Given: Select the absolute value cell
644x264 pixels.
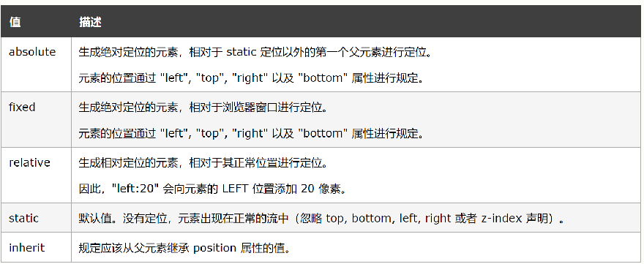Looking at the screenshot, I should click(32, 52).
